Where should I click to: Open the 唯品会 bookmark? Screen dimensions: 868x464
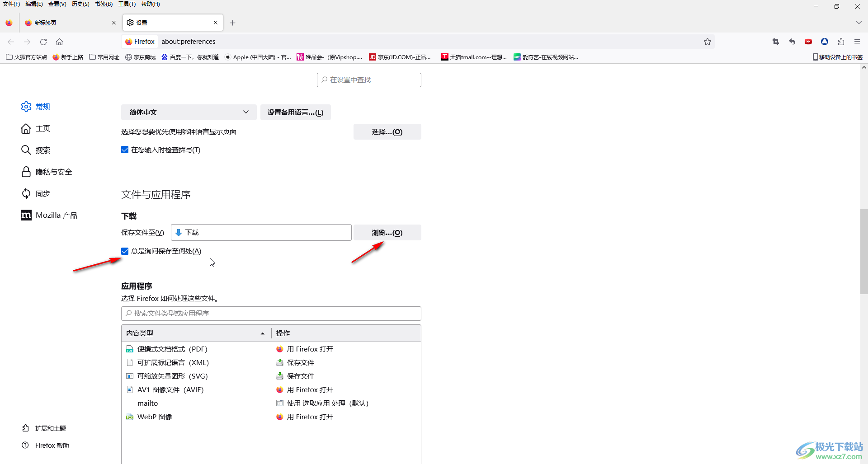330,57
